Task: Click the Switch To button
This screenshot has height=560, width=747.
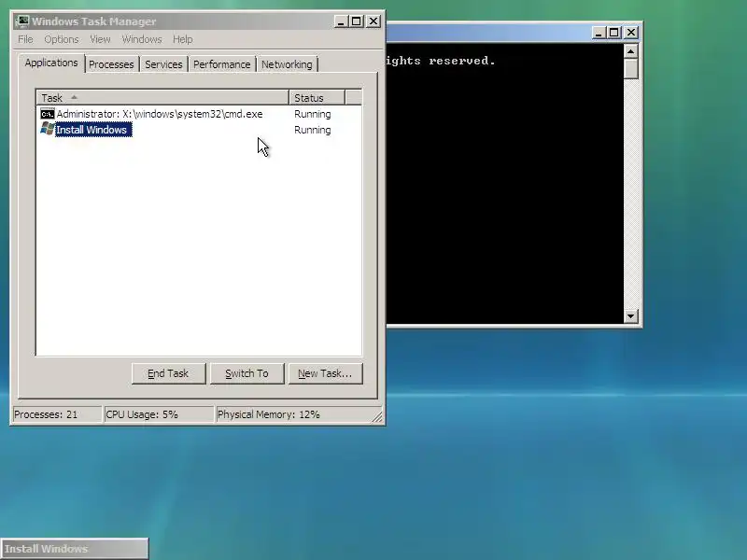Action: 247,373
